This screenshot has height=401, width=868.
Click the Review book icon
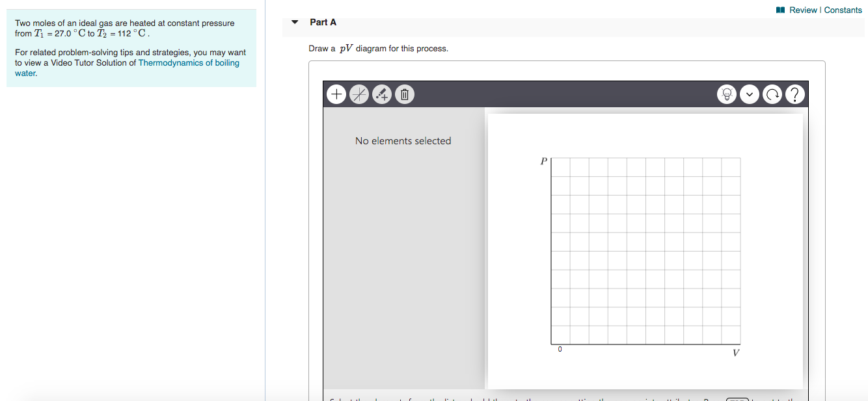pos(781,10)
